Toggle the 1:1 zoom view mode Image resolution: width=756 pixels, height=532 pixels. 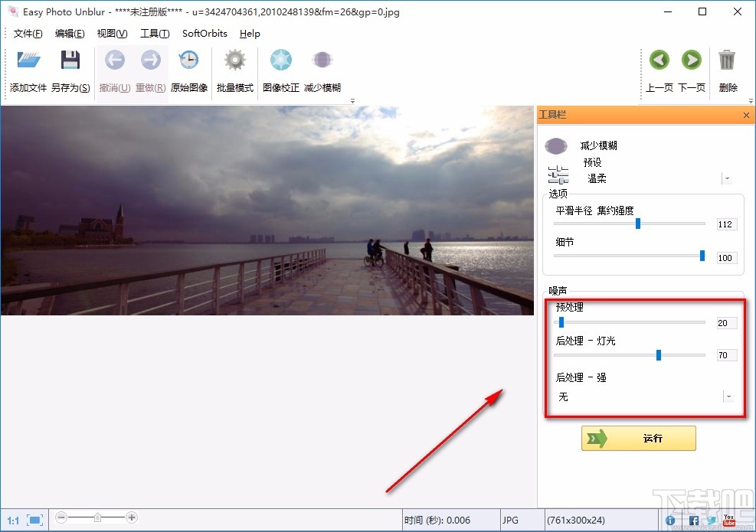click(9, 518)
